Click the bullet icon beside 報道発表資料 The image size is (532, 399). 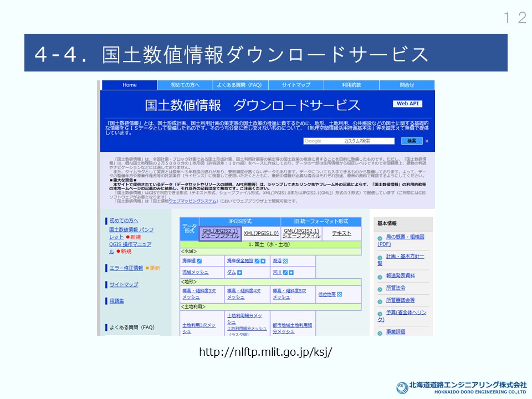click(x=380, y=277)
